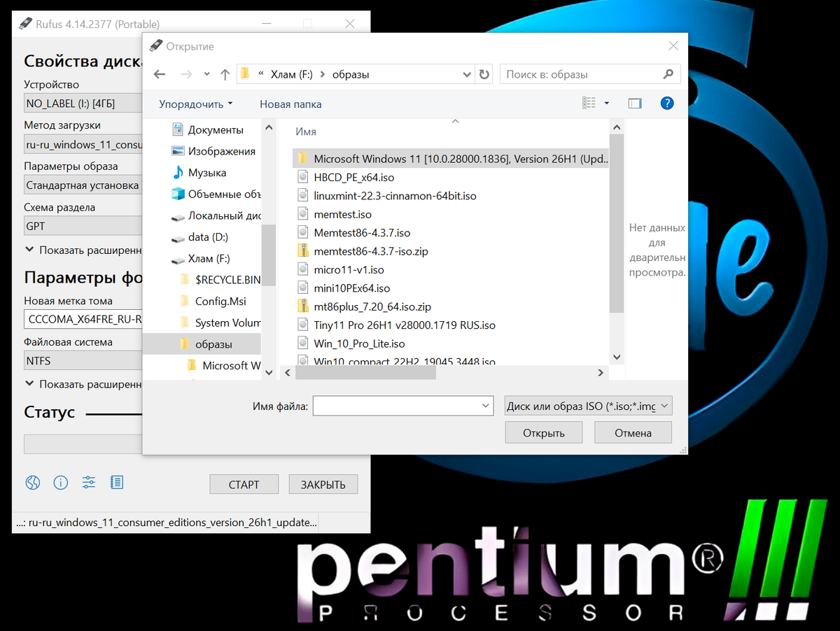Select System Volume folder in tree
Screen dimensions: 840x631
pos(220,322)
